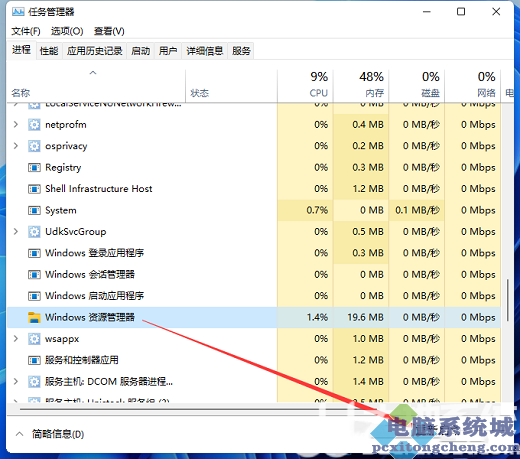The height and width of the screenshot is (459, 520).
Task: Expand the osprivacy process group
Action: pyautogui.click(x=16, y=146)
